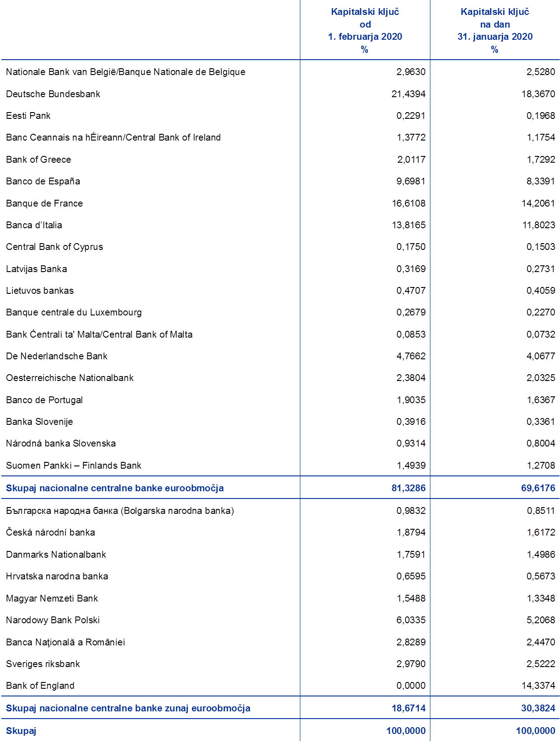Click 'Българска народна банка (Bolgarska narodna banka)' row label
Viewport: 560px width, 743px height.
[x=120, y=511]
